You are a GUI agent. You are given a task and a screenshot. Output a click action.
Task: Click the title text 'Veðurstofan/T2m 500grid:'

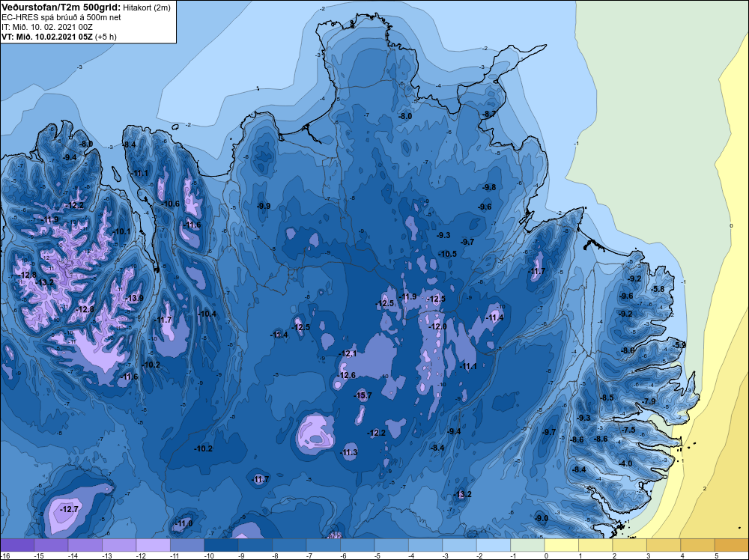61,7
